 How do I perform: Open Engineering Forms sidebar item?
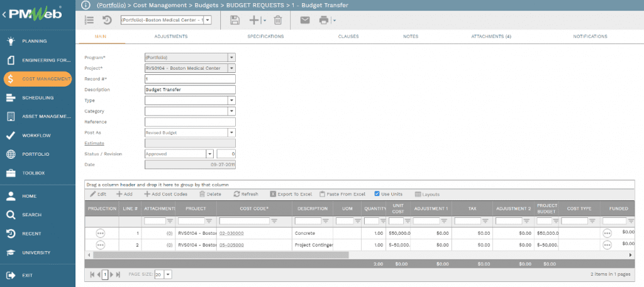pos(38,60)
